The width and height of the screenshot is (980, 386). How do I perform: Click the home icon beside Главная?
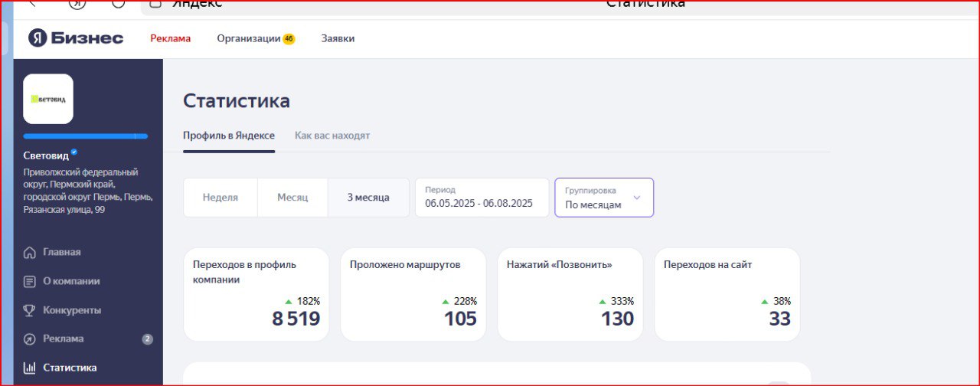tap(30, 252)
